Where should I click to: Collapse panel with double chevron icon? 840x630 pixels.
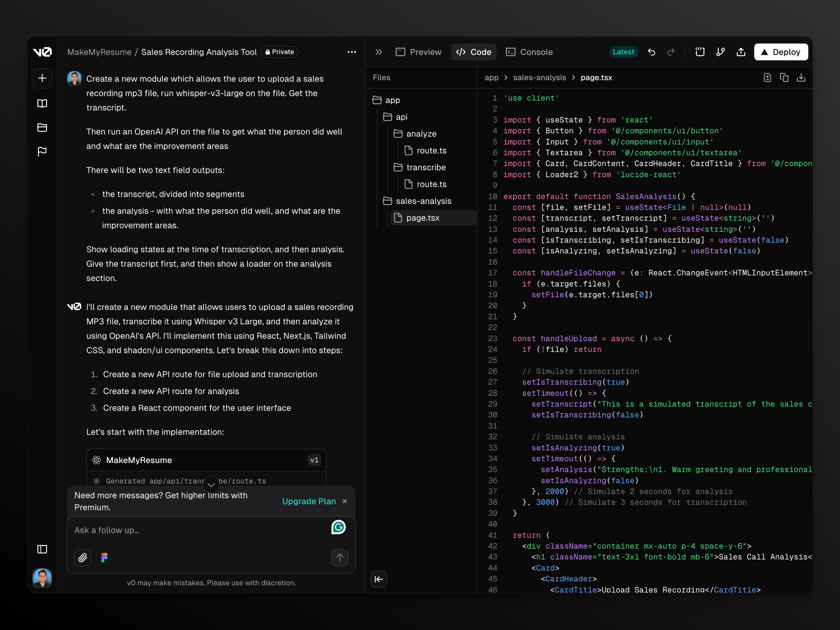tap(379, 52)
